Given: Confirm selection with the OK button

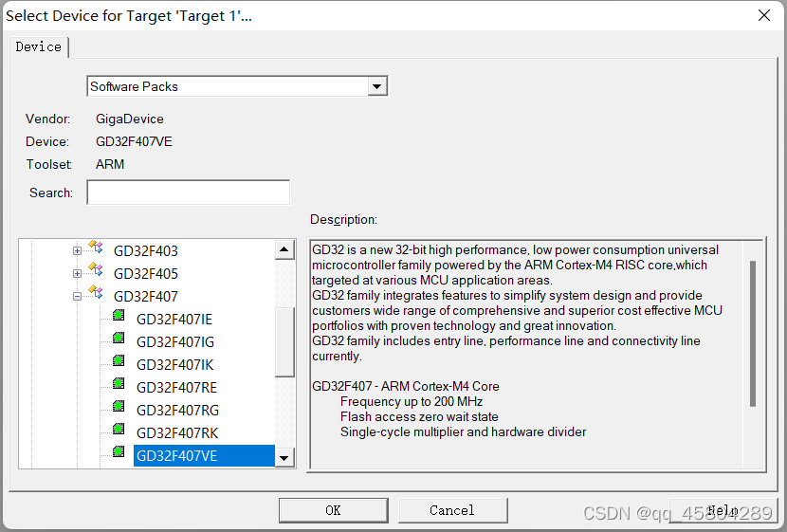Looking at the screenshot, I should point(333,510).
